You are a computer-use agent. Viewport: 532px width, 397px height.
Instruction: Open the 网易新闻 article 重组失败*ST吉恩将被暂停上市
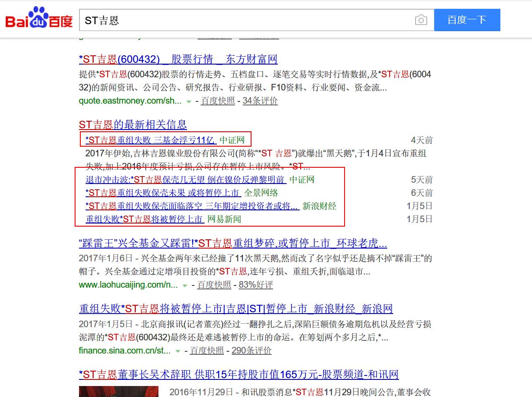pos(143,219)
